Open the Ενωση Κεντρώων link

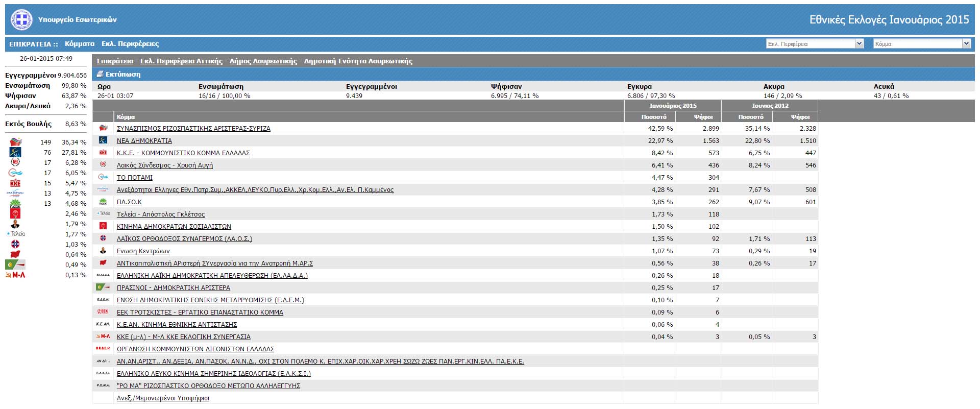tap(143, 251)
